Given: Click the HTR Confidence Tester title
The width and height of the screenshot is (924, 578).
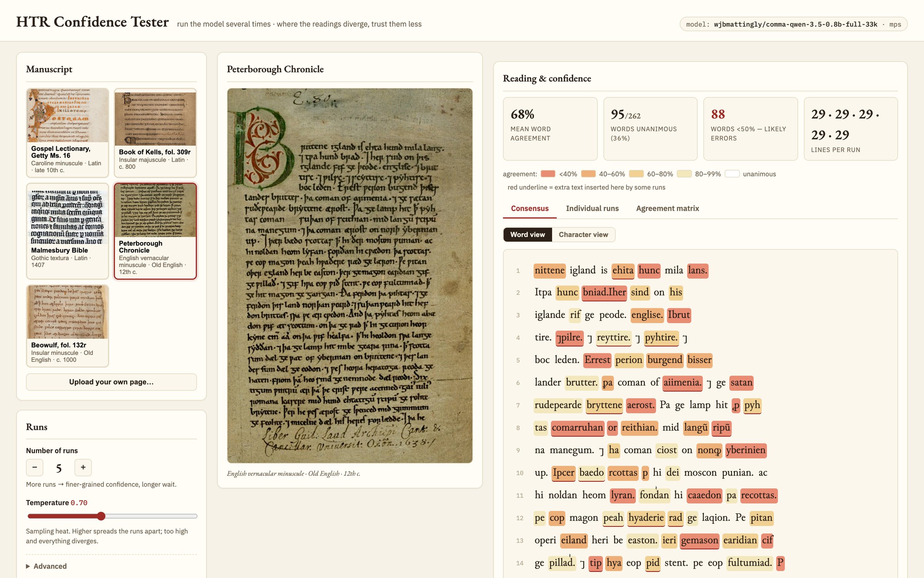Looking at the screenshot, I should pyautogui.click(x=92, y=22).
